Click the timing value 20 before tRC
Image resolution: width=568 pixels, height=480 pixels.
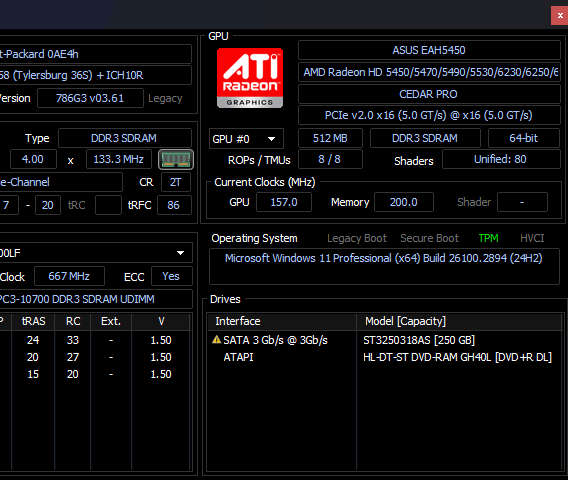point(47,205)
